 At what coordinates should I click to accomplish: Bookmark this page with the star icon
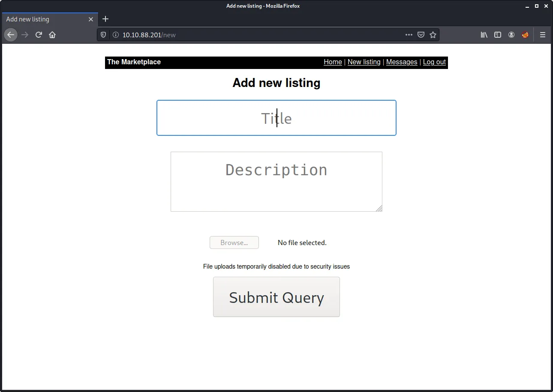(x=433, y=35)
